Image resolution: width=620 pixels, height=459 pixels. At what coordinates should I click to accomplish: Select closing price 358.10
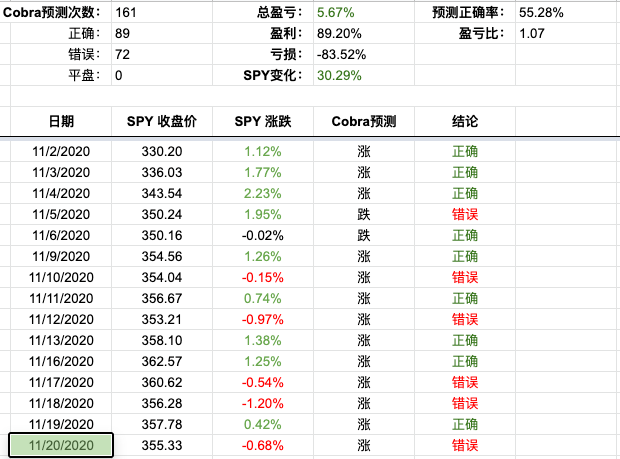click(x=162, y=340)
